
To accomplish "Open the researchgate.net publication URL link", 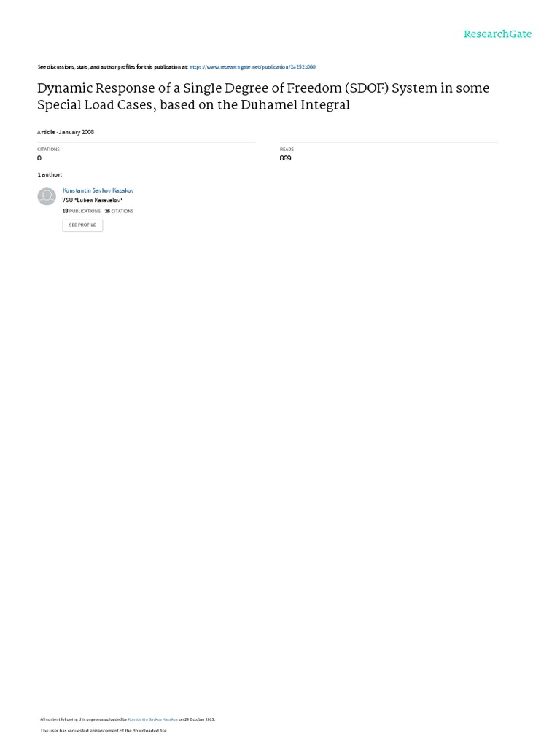I will coord(252,67).
